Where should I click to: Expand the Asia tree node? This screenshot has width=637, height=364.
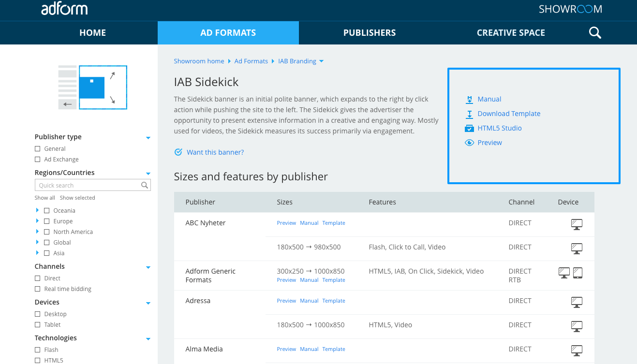(37, 253)
